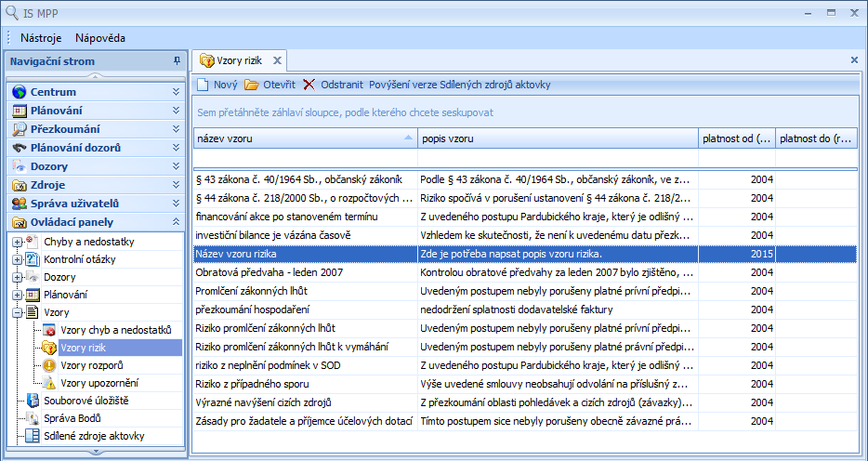Click the Vzory chyb a nedostatků icon
868x461 pixels.
click(x=50, y=330)
